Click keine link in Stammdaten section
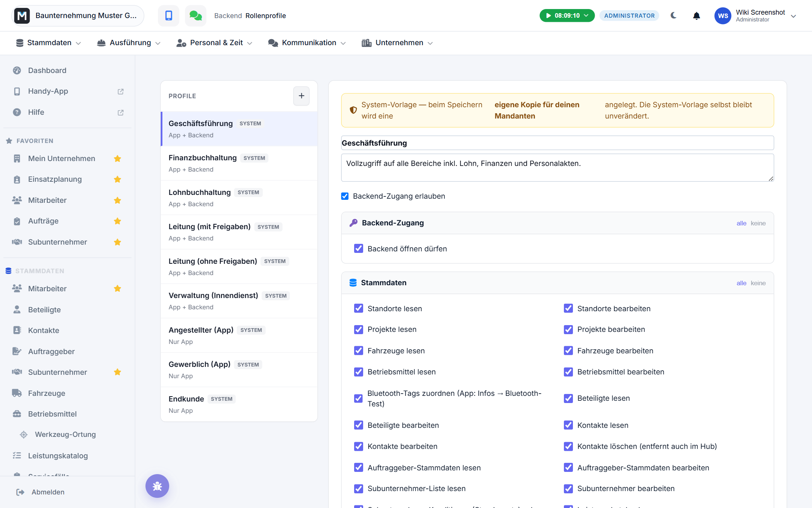812x508 pixels. coord(758,283)
